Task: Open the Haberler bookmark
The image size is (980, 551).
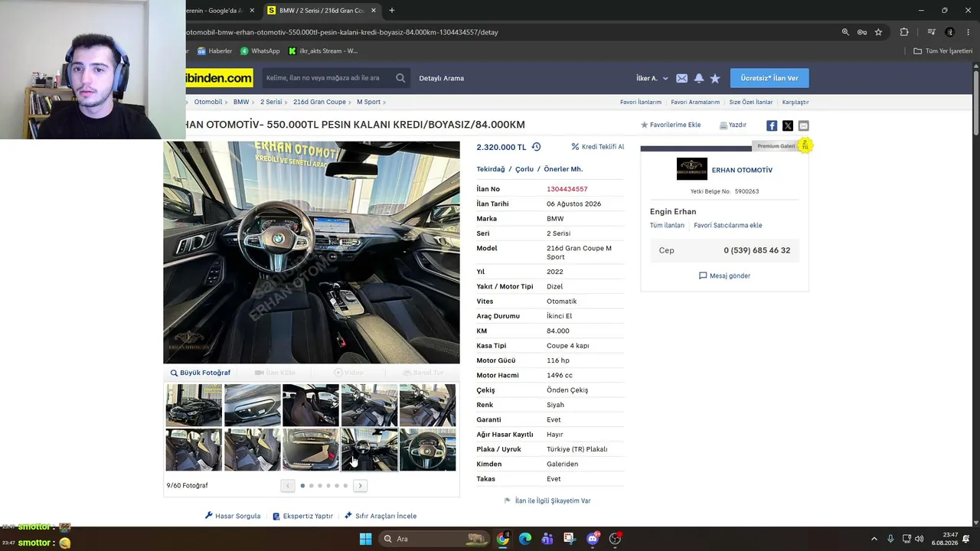Action: [x=214, y=51]
